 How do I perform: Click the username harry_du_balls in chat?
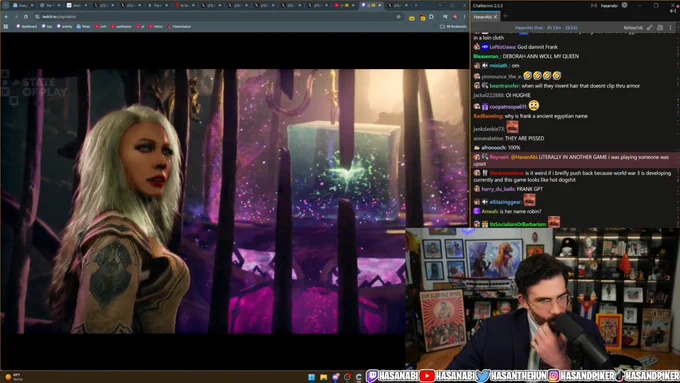(x=498, y=189)
